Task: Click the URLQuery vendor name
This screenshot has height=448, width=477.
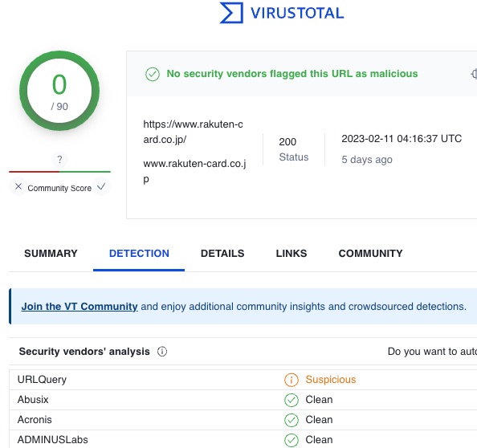Action: pos(42,380)
